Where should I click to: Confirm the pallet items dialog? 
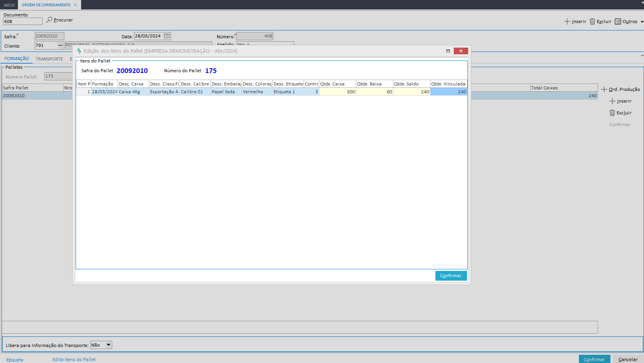tap(451, 276)
